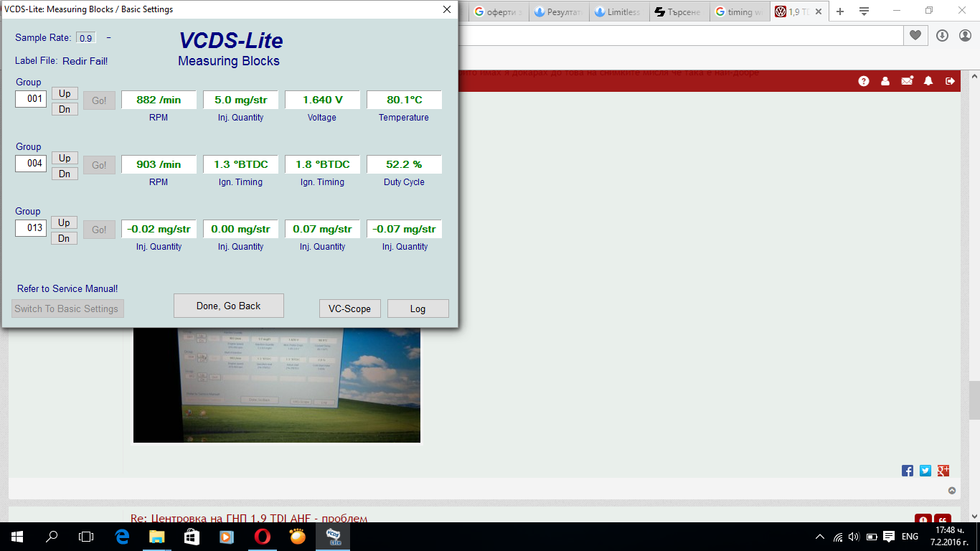Show hidden system tray icons

point(820,537)
